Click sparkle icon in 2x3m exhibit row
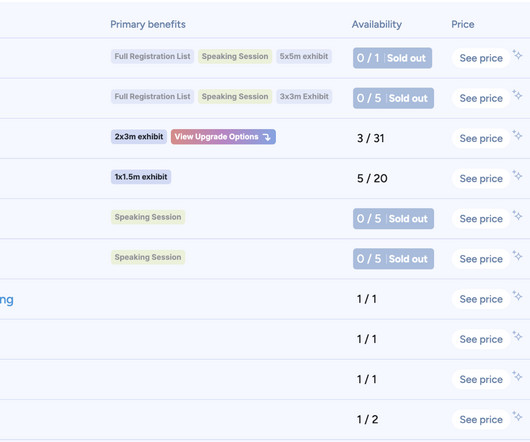Viewport: 530px width, 442px height. (517, 135)
